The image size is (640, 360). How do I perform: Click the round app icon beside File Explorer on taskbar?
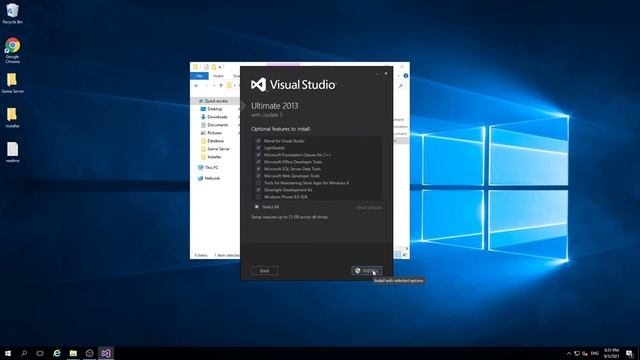tap(89, 353)
